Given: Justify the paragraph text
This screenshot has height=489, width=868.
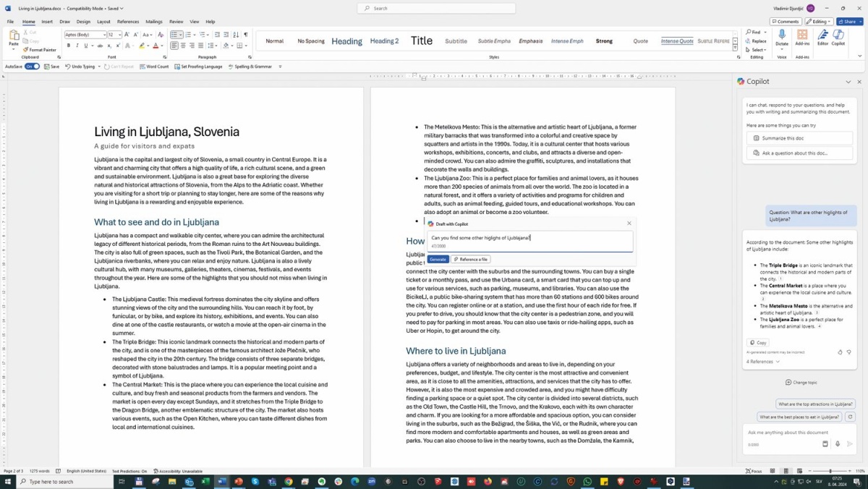Looking at the screenshot, I should tap(200, 46).
